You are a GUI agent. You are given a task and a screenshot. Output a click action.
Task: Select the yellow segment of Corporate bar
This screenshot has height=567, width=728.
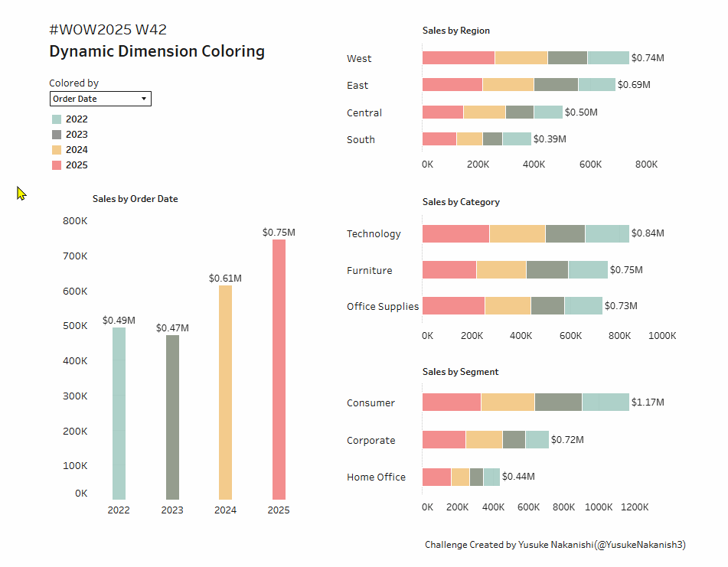coord(484,440)
